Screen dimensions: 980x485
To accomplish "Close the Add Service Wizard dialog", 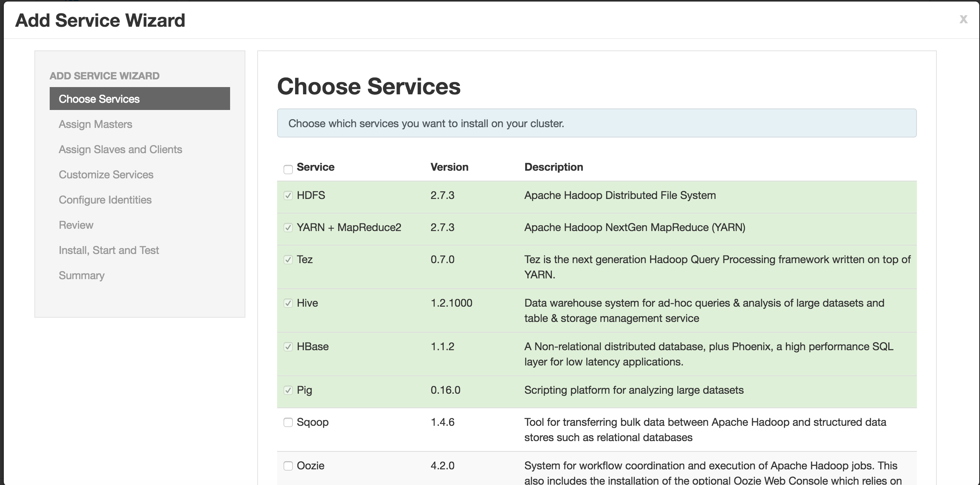I will pos(963,19).
